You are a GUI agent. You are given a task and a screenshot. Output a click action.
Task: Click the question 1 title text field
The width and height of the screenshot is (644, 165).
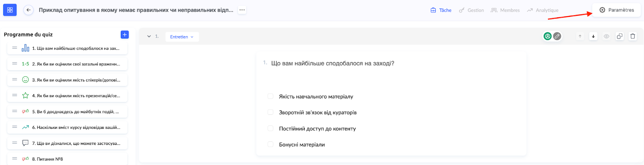click(x=332, y=63)
